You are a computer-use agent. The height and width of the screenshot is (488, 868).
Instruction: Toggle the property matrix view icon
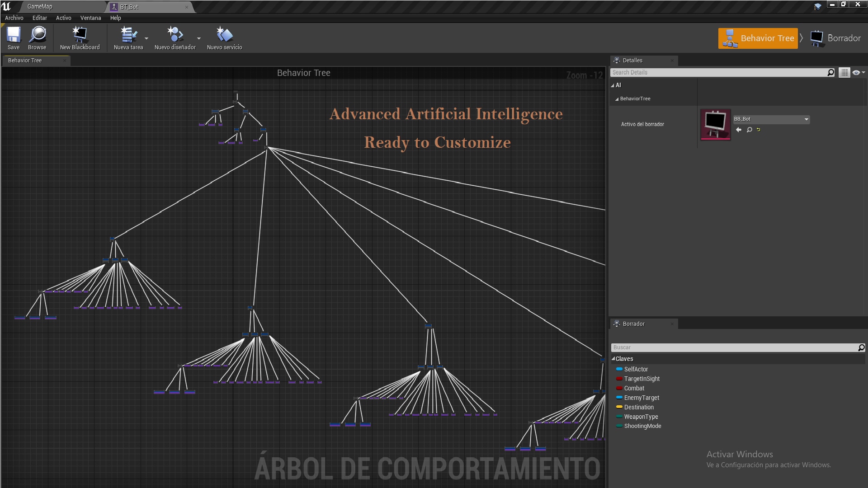(844, 72)
